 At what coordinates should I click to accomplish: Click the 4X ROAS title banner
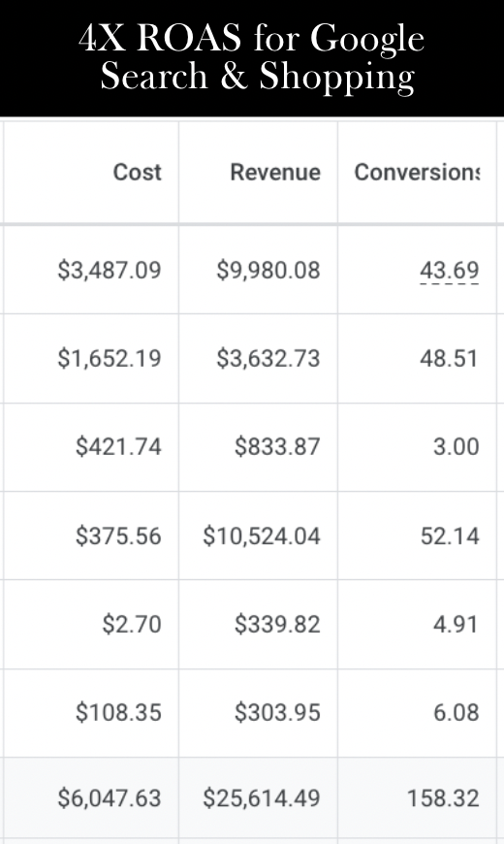252,58
